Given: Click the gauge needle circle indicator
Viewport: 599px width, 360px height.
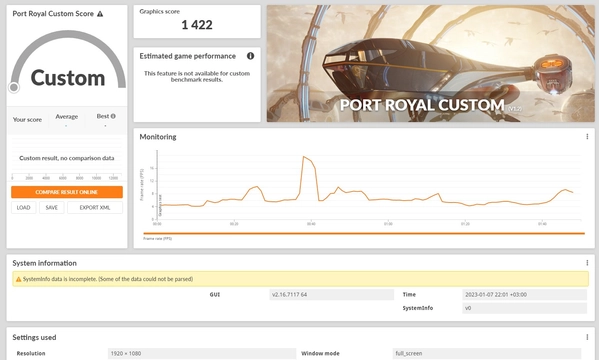Looking at the screenshot, I should 14,88.
